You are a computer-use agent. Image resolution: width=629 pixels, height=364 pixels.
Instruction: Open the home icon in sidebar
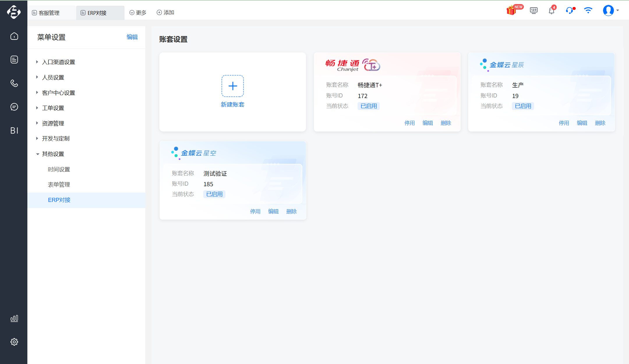tap(14, 36)
